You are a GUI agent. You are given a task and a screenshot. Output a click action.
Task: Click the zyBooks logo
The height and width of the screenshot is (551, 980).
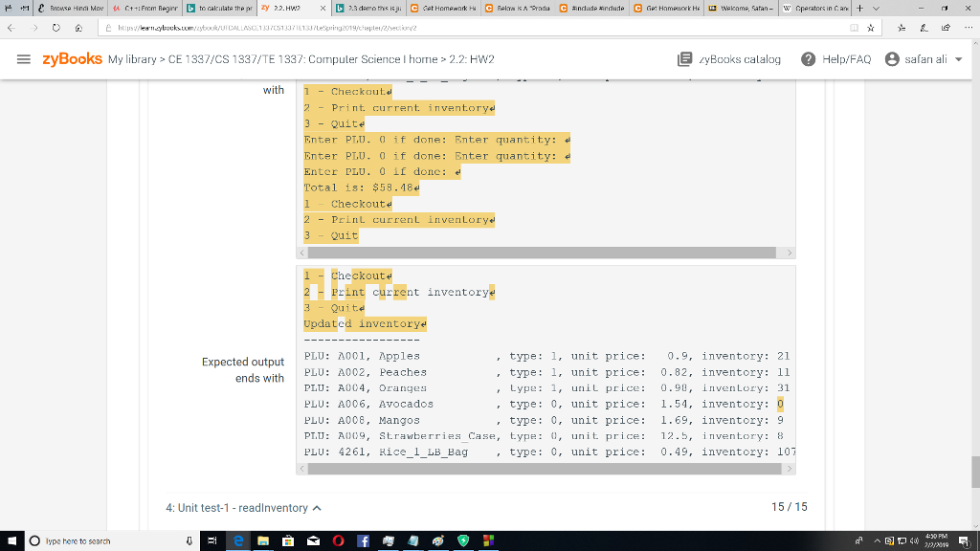pos(72,58)
